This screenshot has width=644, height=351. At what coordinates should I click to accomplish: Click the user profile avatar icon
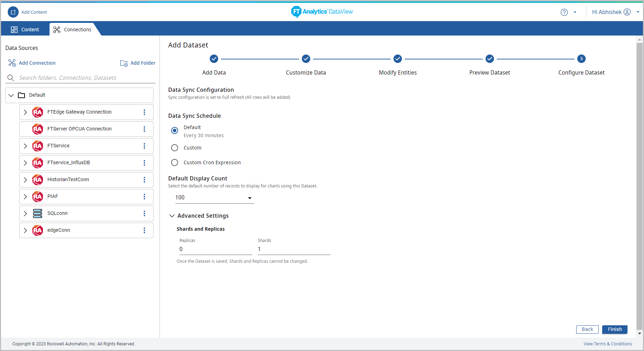[627, 12]
